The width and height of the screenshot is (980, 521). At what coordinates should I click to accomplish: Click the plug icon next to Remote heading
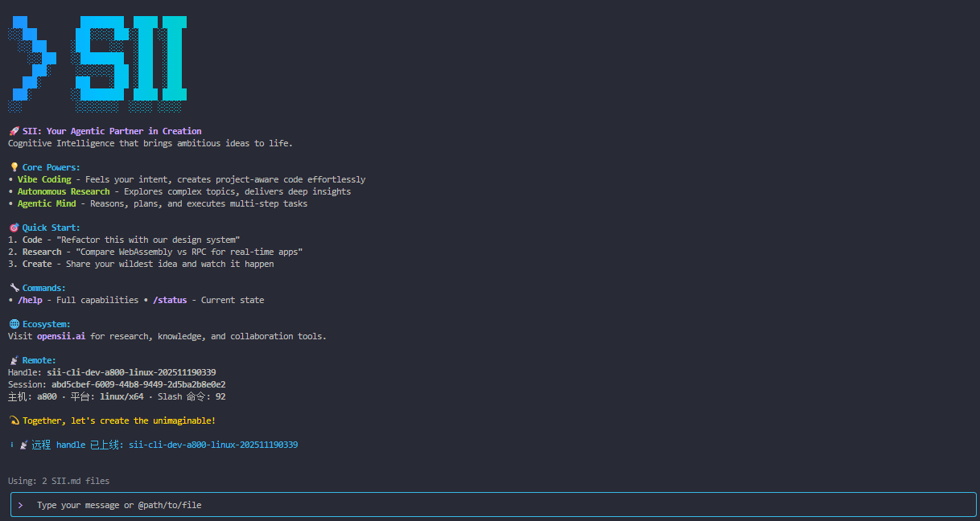point(14,360)
